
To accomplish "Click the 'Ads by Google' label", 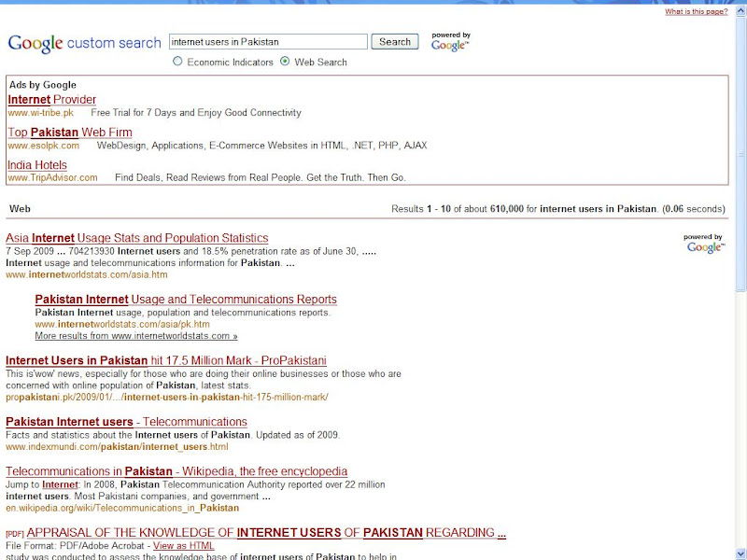I will tap(43, 85).
